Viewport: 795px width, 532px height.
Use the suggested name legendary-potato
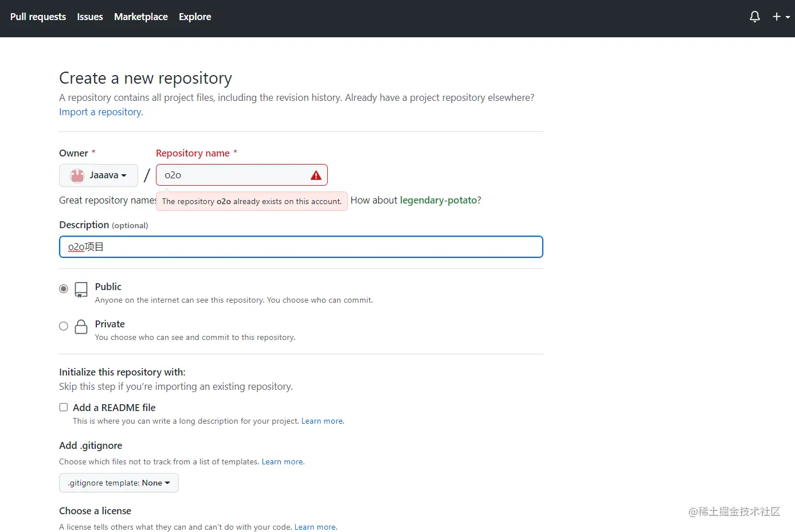point(438,200)
